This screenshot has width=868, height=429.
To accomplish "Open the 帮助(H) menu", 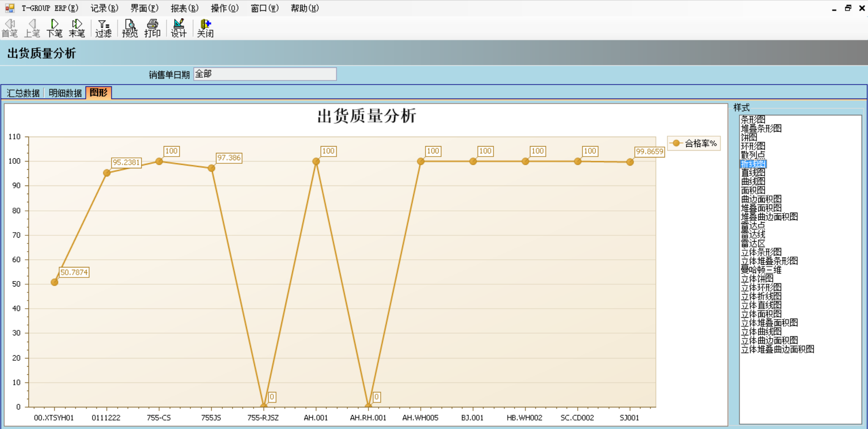I will 305,8.
